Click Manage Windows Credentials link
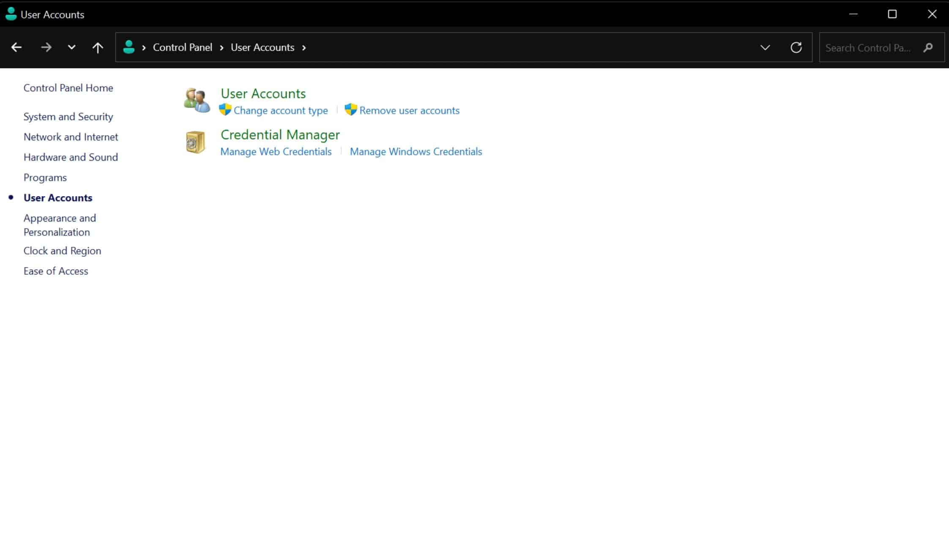Viewport: 949px width, 560px height. point(415,151)
